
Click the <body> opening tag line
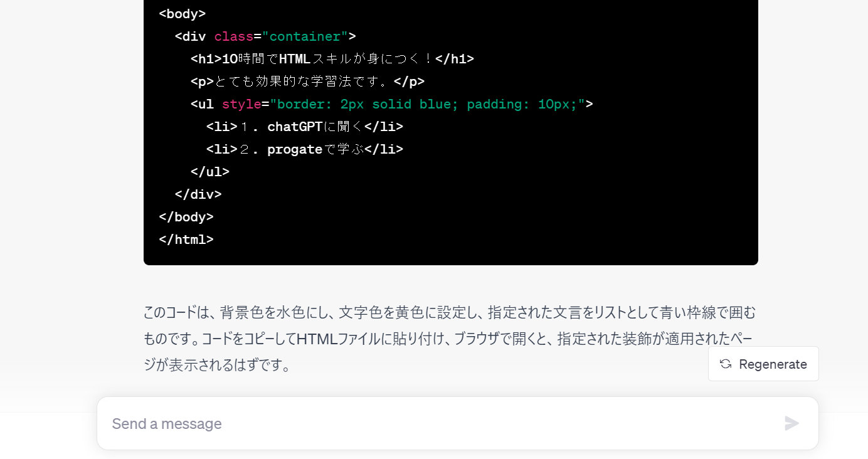(x=183, y=13)
